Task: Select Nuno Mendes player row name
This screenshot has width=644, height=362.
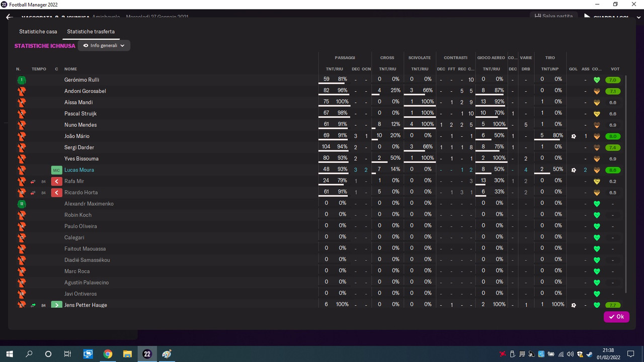Action: point(80,125)
